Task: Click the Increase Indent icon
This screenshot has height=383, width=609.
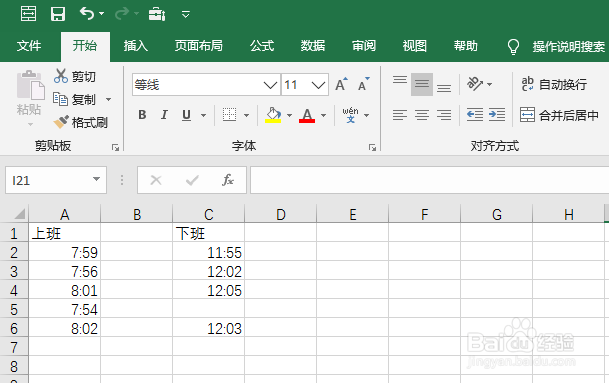Action: (x=497, y=115)
